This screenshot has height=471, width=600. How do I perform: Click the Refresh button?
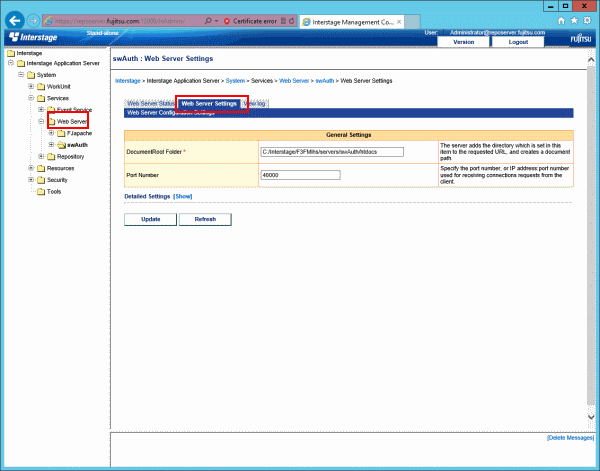205,219
